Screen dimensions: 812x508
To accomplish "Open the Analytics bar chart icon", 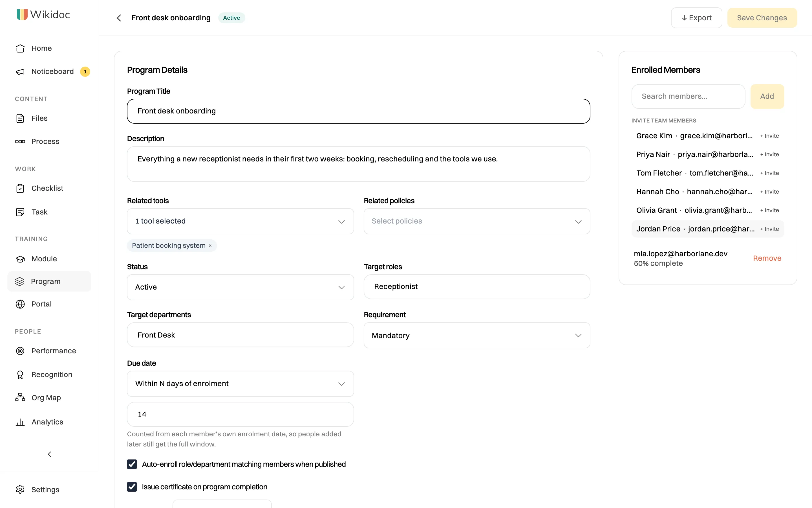I will pyautogui.click(x=20, y=422).
